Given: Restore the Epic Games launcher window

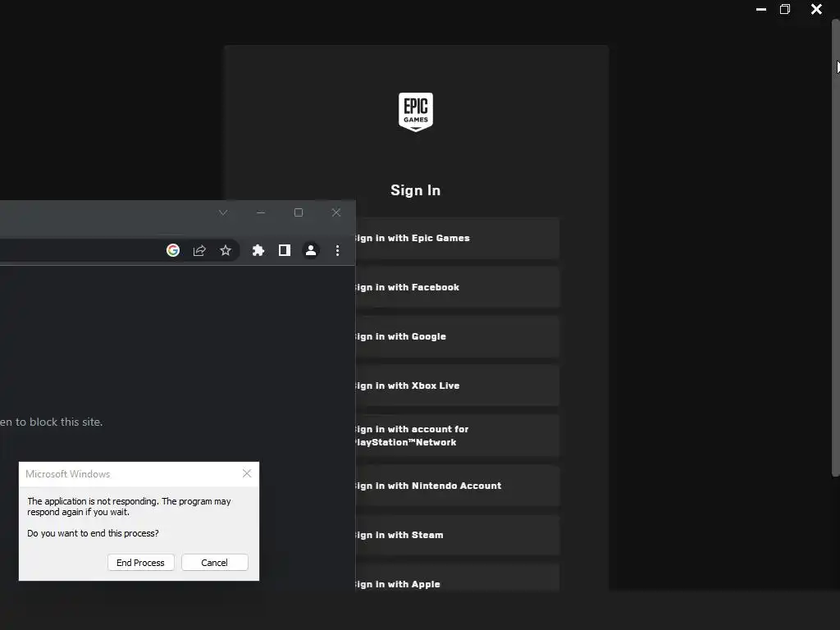Looking at the screenshot, I should [x=785, y=9].
